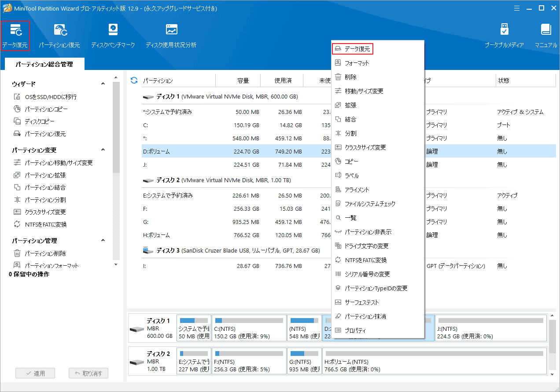Click the 適用 button

(x=35, y=374)
